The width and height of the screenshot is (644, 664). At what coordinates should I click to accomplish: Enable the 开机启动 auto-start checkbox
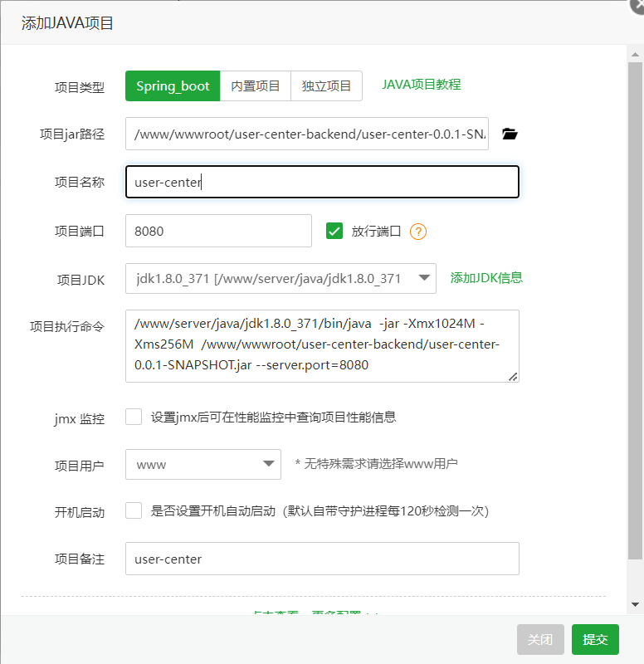[x=134, y=510]
